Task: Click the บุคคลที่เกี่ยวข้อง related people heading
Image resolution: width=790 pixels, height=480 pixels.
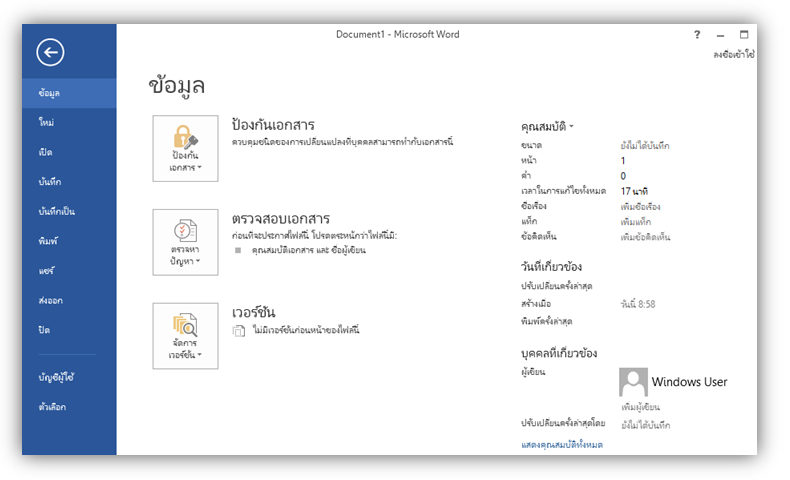Action: click(559, 353)
